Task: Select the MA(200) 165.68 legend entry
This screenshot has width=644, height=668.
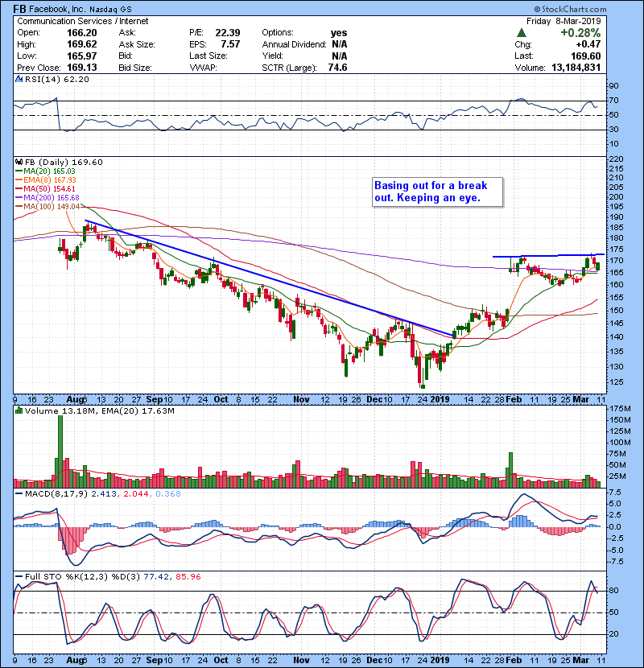Action: (47, 198)
